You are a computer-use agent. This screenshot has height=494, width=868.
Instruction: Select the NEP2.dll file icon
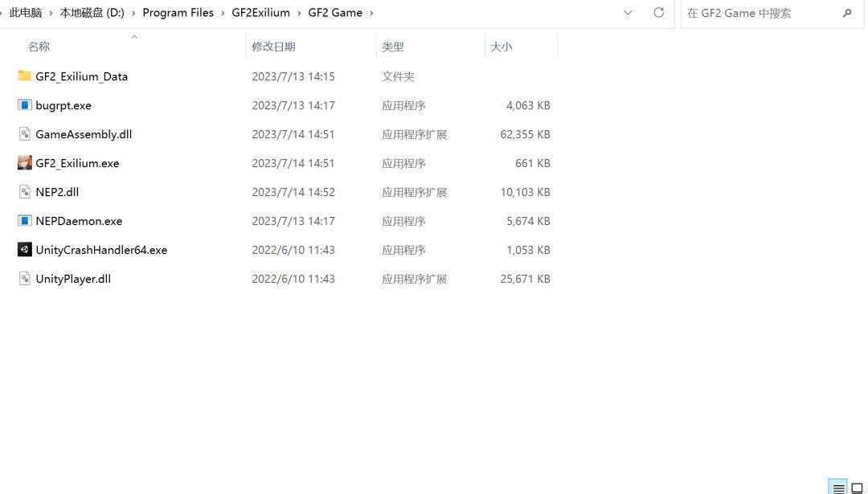click(x=24, y=192)
